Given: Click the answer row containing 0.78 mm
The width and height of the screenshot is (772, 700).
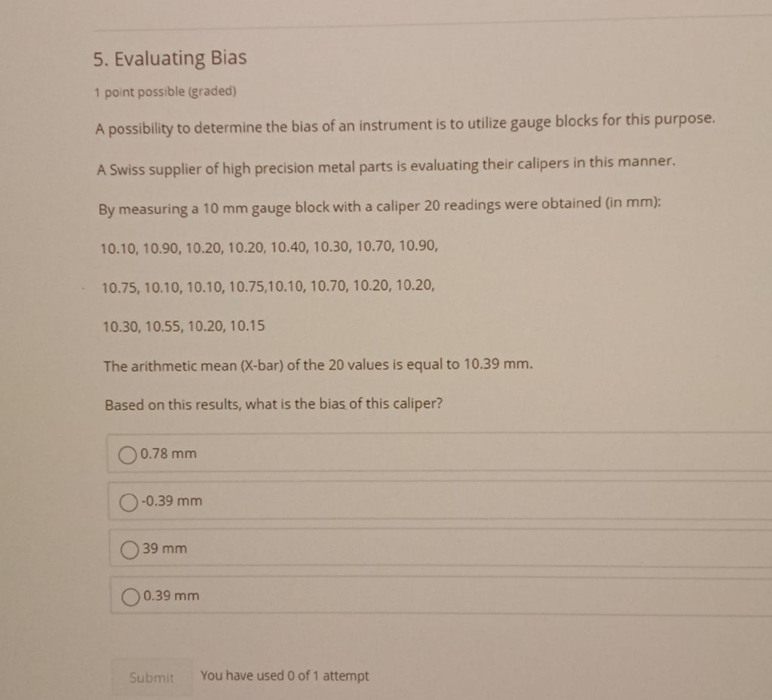Looking at the screenshot, I should pos(377,454).
